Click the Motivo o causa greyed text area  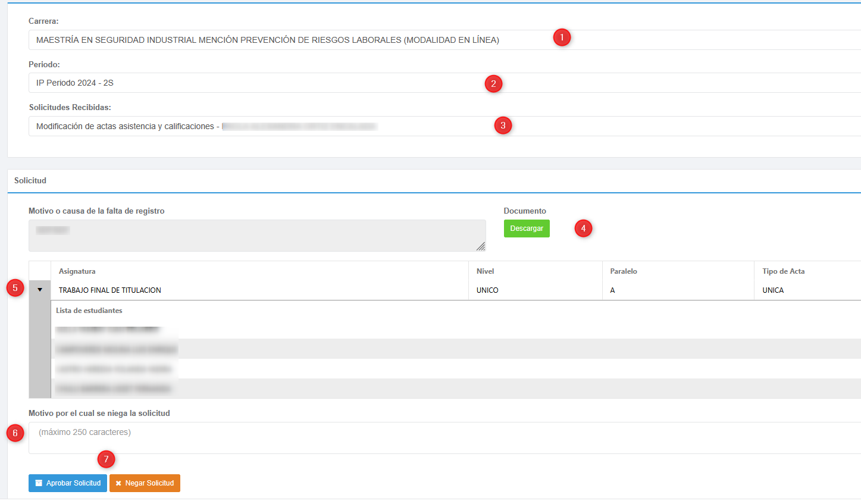pos(256,236)
